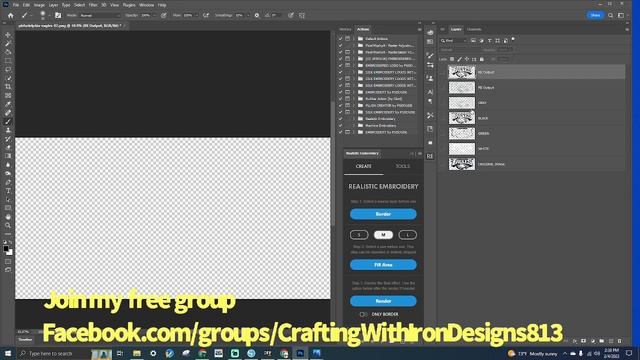Screen dimensions: 640x360
Task: Choose size S option
Action: [359, 235]
